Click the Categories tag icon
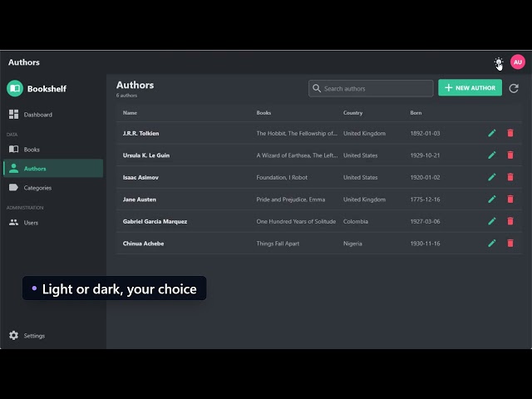Image resolution: width=532 pixels, height=399 pixels. pyautogui.click(x=13, y=187)
